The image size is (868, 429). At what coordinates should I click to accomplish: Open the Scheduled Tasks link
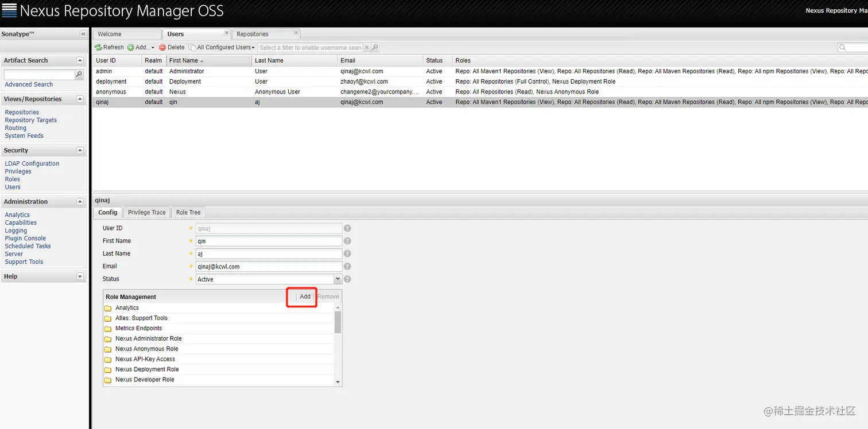(x=28, y=246)
